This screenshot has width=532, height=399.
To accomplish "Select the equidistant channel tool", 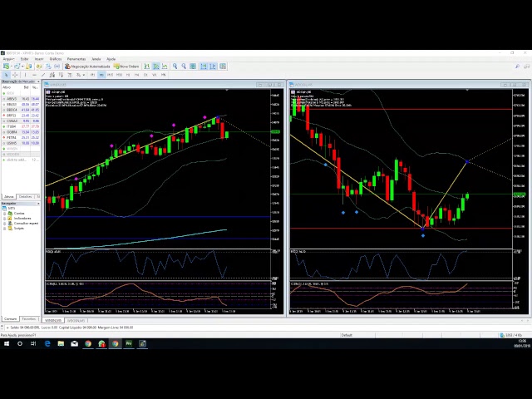I will pyautogui.click(x=52, y=75).
